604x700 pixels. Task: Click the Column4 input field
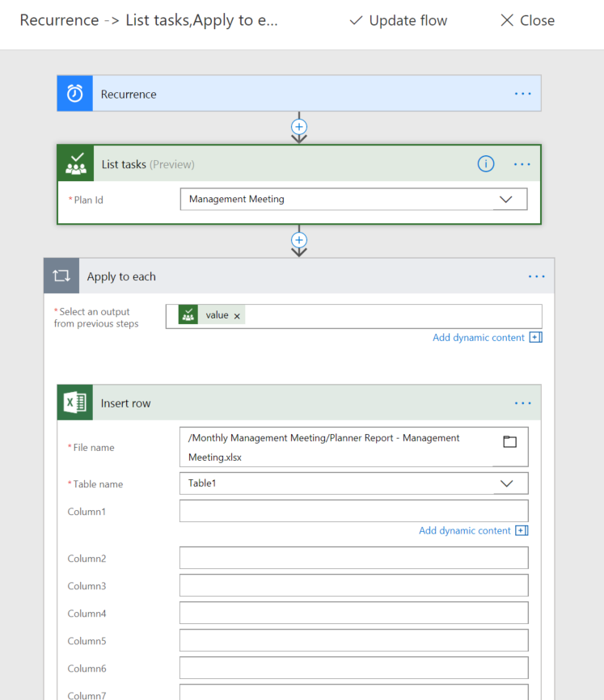(353, 613)
